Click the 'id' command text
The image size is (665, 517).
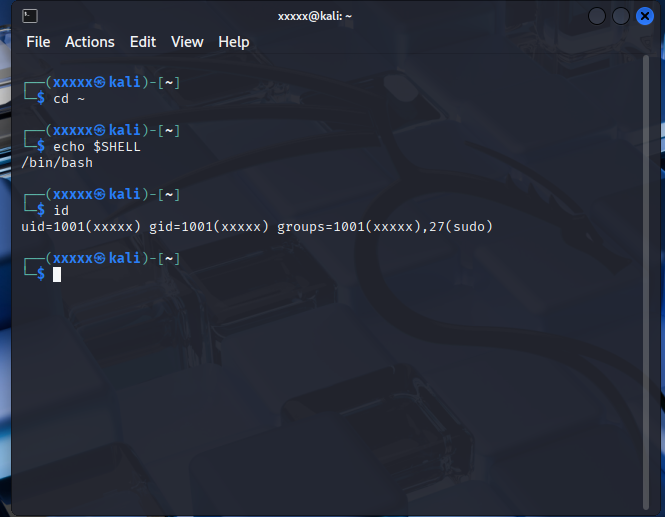click(61, 210)
